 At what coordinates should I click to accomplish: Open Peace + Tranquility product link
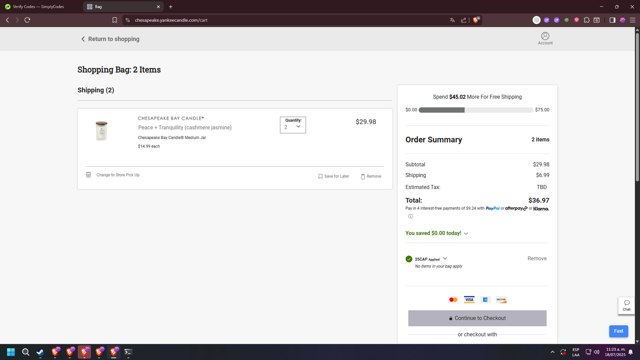click(x=184, y=127)
